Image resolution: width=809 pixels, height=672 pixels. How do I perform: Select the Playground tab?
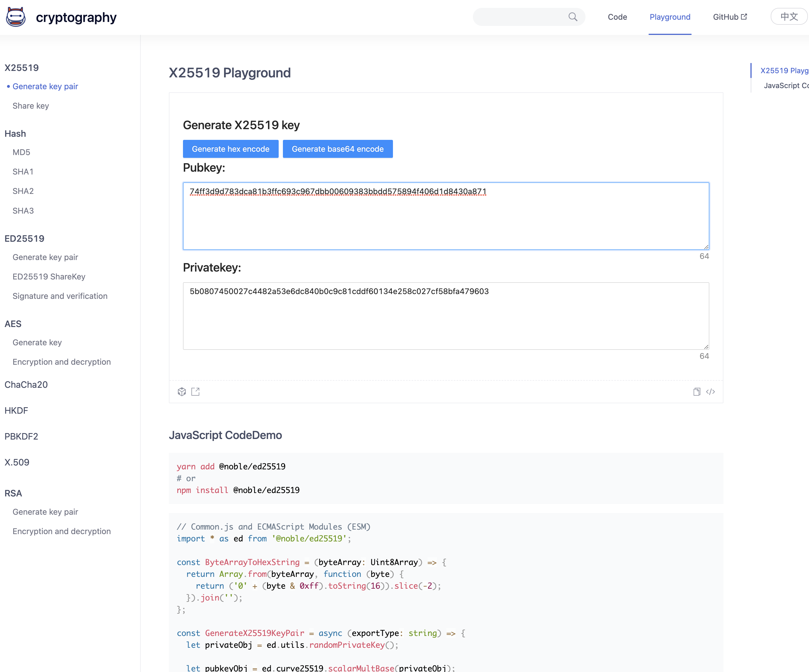(x=670, y=17)
